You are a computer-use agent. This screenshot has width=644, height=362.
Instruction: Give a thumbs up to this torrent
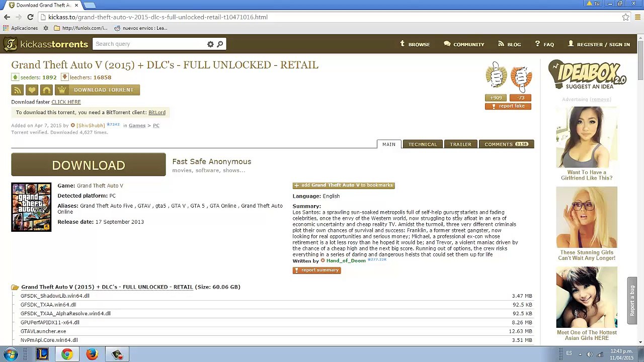click(496, 76)
